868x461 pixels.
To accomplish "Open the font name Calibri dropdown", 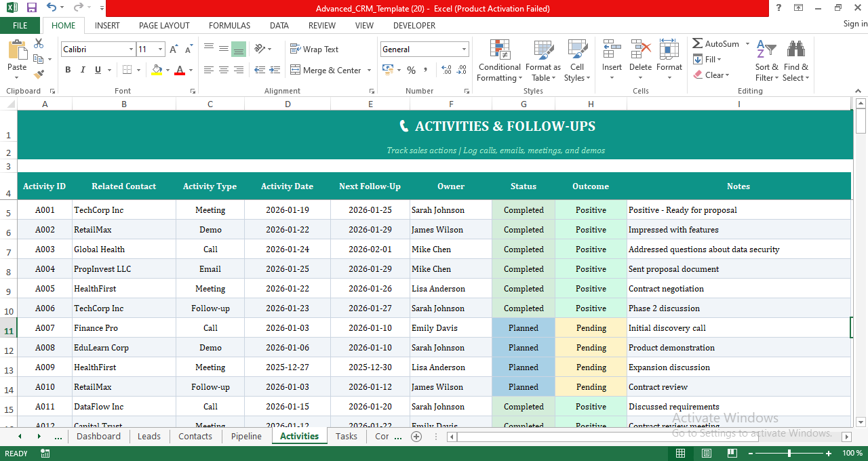I will [131, 49].
